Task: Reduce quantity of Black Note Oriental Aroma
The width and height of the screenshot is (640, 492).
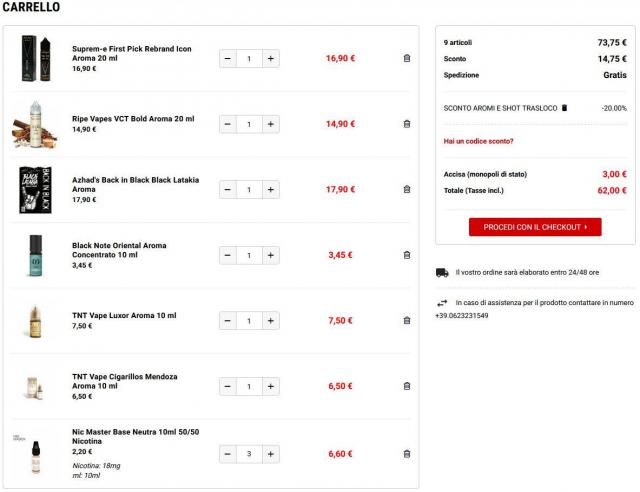Action: coord(228,255)
